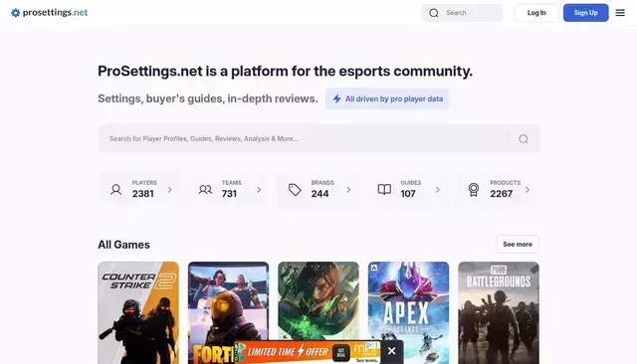Click the Brands tag icon
Viewport: 637px width, 364px height.
point(295,190)
